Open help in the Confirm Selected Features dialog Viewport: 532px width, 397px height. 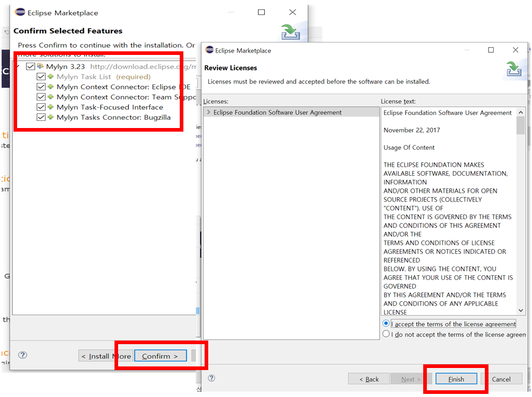tap(23, 355)
